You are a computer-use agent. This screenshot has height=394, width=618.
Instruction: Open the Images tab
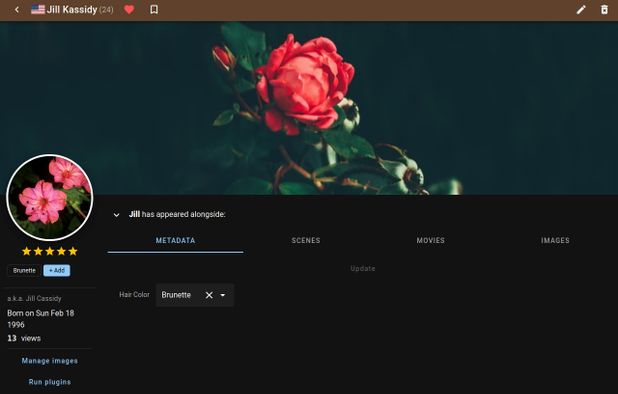point(555,240)
